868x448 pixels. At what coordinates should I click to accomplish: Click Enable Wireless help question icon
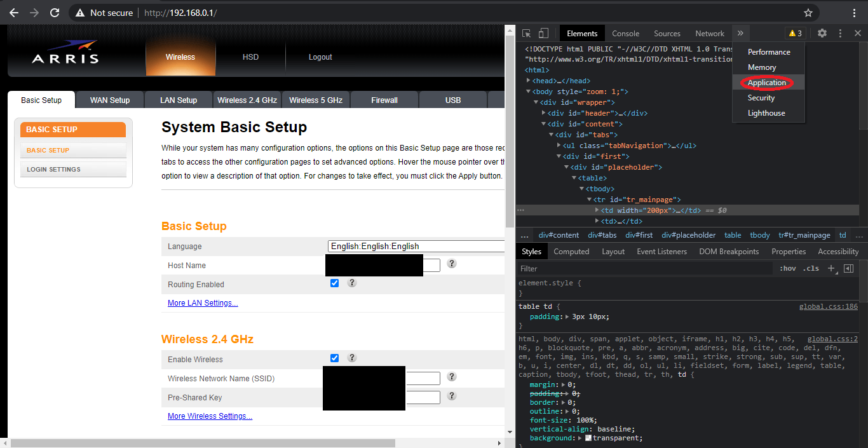pyautogui.click(x=352, y=358)
